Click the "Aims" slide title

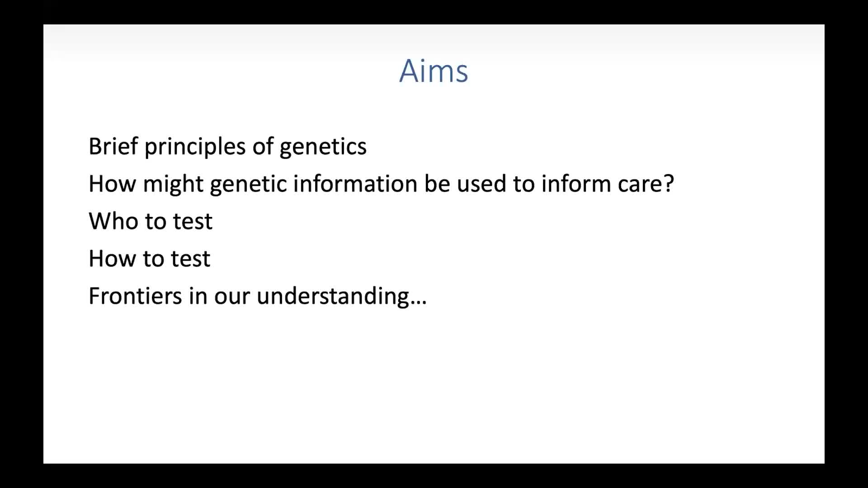[x=434, y=71]
